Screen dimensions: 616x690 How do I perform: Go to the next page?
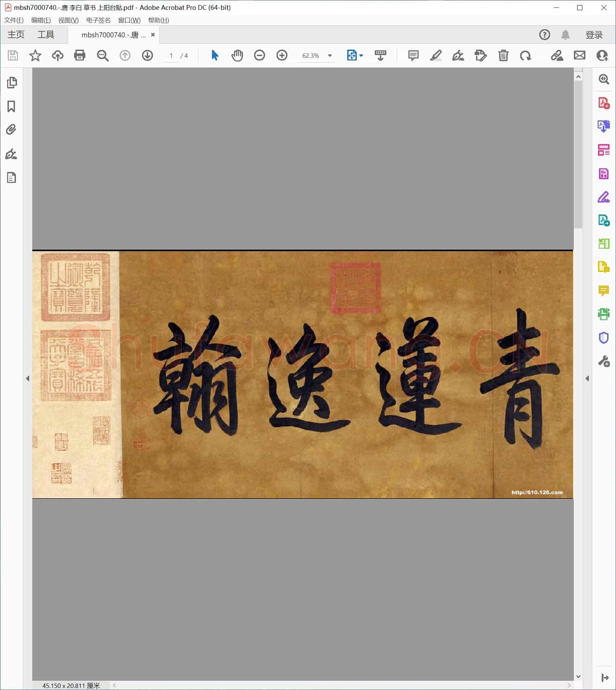(x=147, y=55)
